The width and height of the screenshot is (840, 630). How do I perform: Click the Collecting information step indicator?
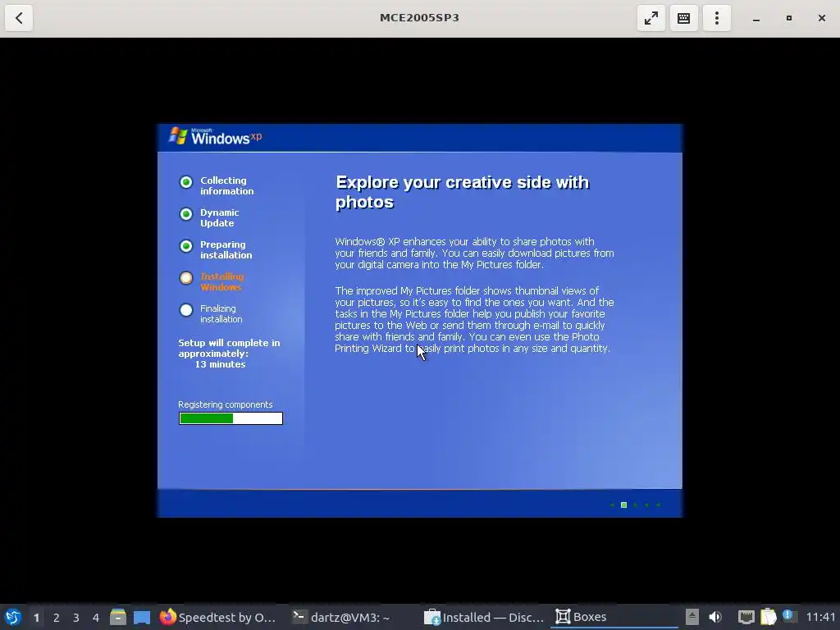click(186, 182)
